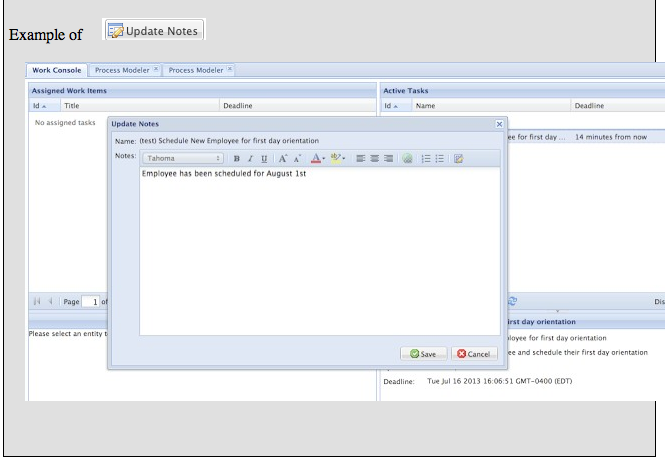Go to previous page of assigned items

[50, 301]
